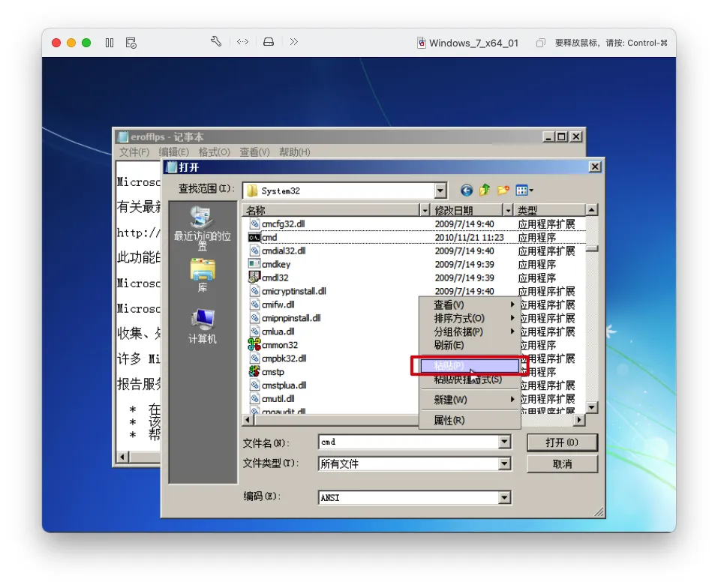Click the double-arrow resize icon in toolbar
The height and width of the screenshot is (588, 718).
(x=242, y=42)
